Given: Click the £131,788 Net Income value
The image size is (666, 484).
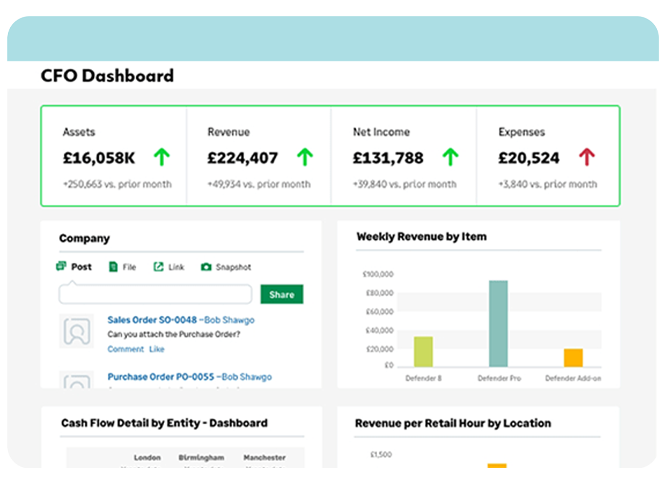Looking at the screenshot, I should tap(388, 158).
